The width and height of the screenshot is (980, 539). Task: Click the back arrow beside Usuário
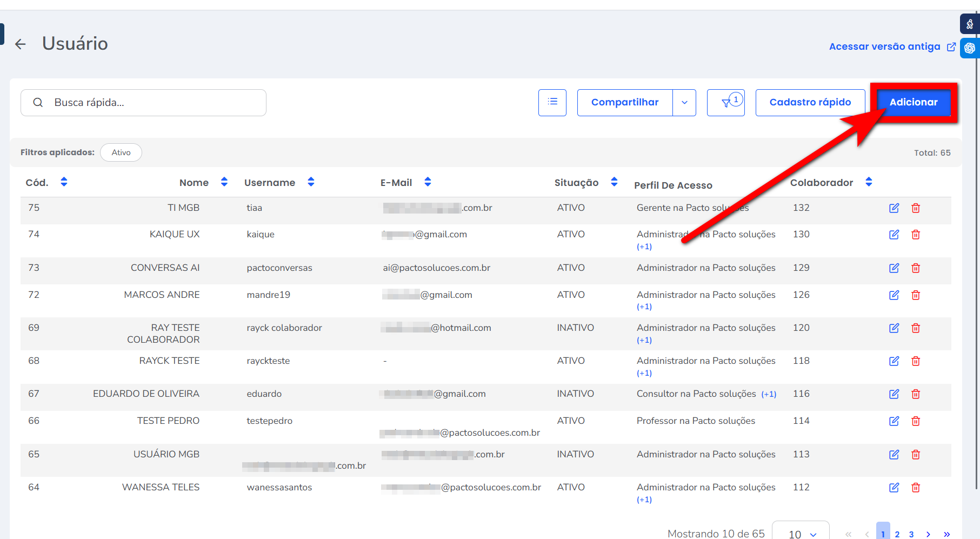coord(21,44)
